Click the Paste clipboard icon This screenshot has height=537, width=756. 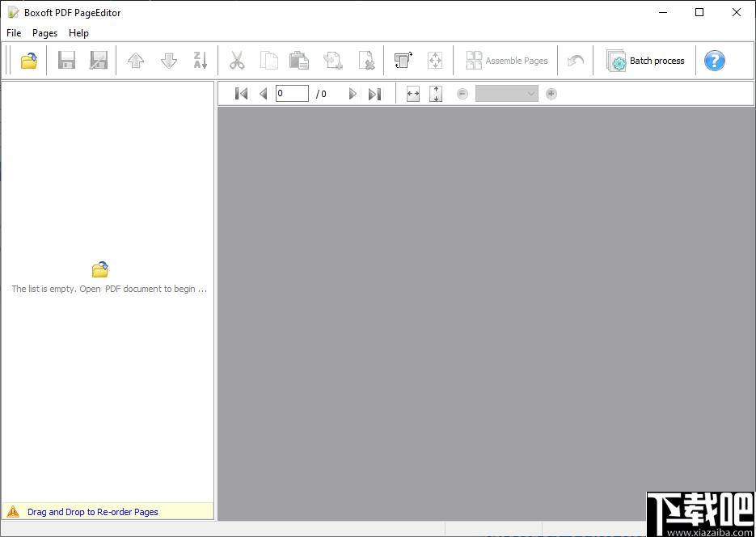coord(299,61)
